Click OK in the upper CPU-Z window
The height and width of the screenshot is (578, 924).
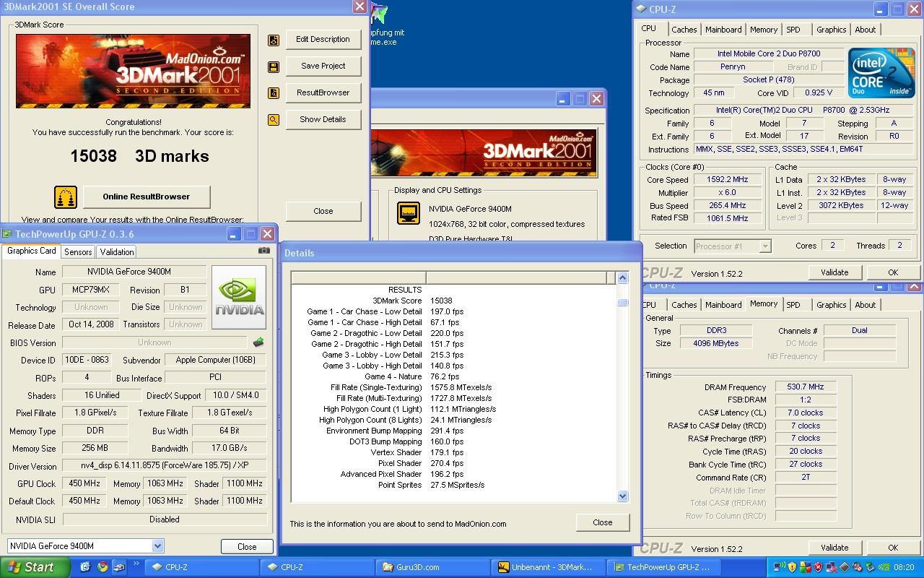pos(893,272)
